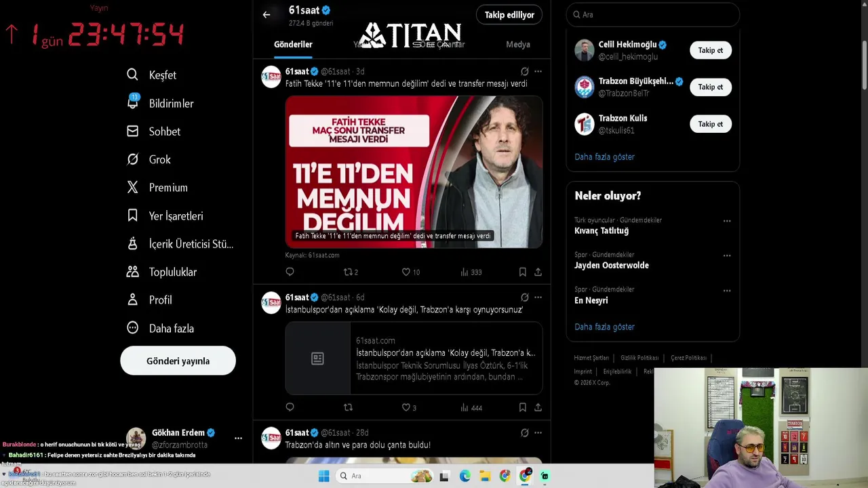Open trend Kıvanç Tatlıtuğ
This screenshot has height=488, width=868.
(x=601, y=231)
